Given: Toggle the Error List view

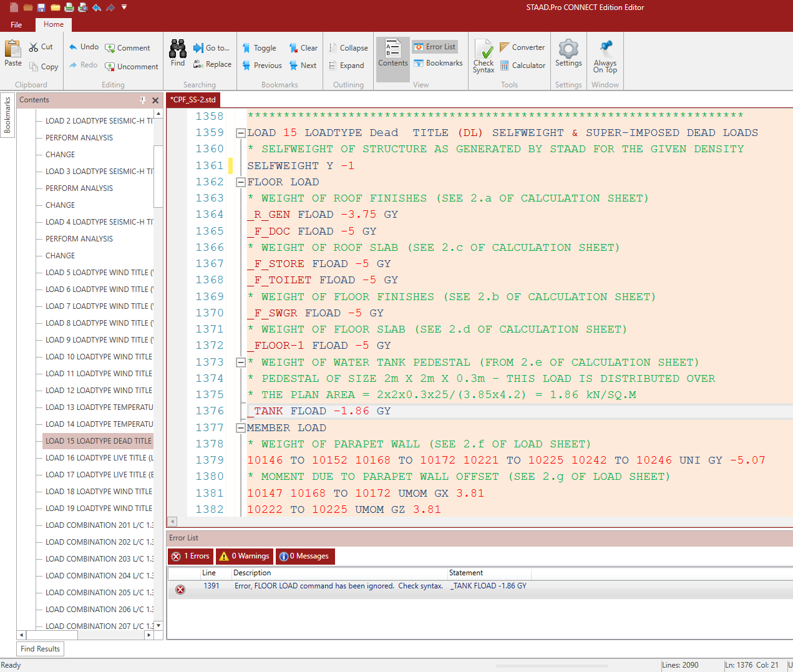Looking at the screenshot, I should pyautogui.click(x=434, y=47).
